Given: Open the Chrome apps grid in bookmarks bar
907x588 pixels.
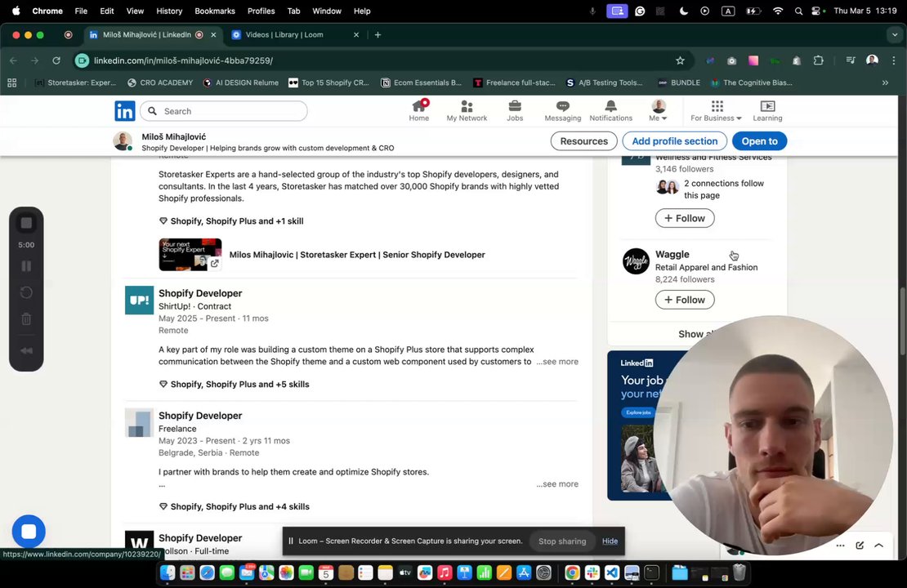Looking at the screenshot, I should (11, 82).
